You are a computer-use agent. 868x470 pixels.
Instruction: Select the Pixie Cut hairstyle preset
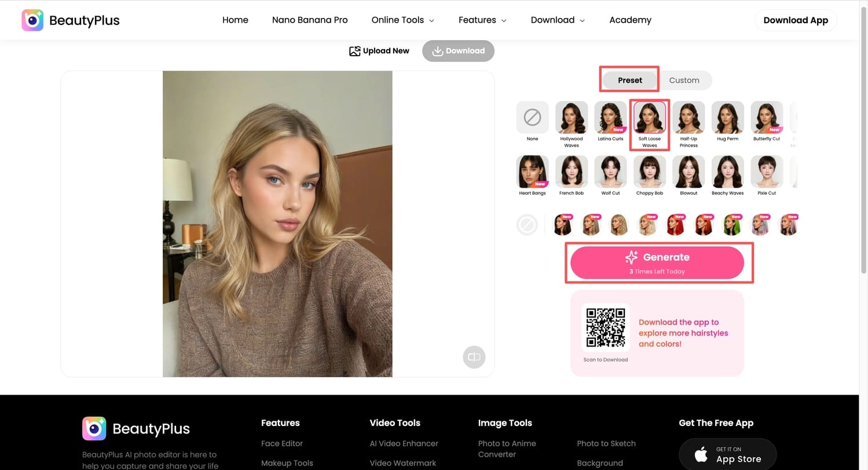click(x=766, y=171)
